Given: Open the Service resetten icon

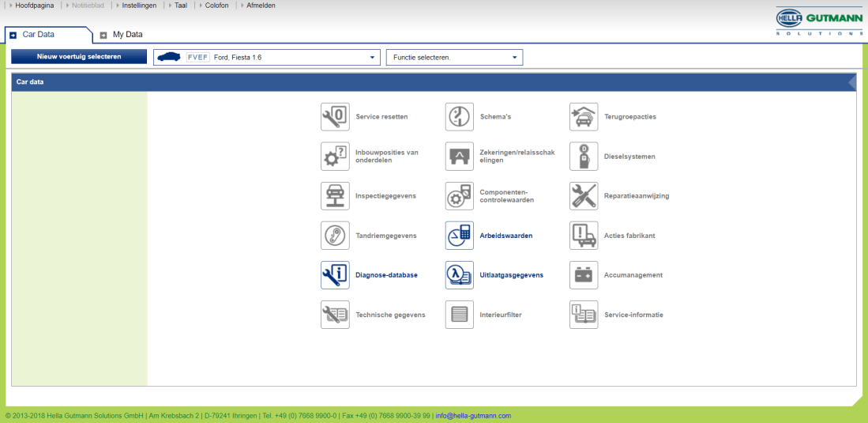Looking at the screenshot, I should 335,117.
